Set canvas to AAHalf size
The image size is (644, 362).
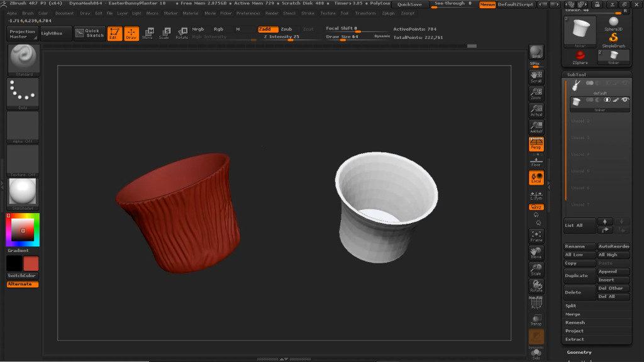(536, 127)
